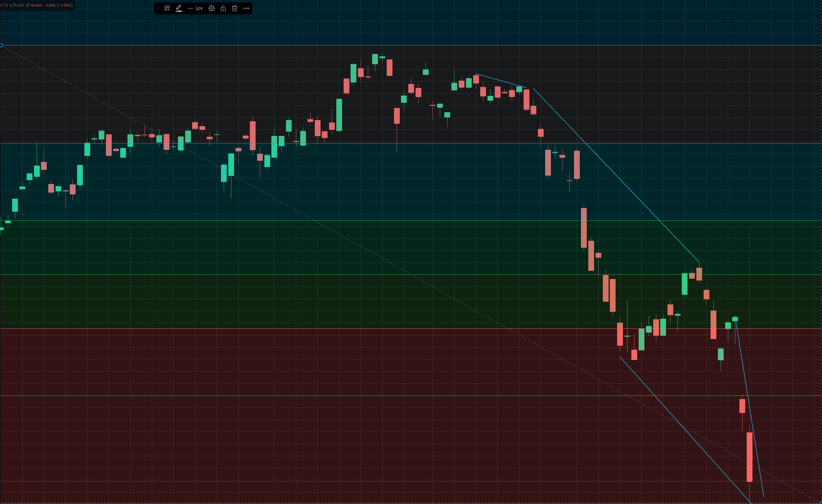The width and height of the screenshot is (822, 504).
Task: Click the Fibonacci anchor circle at left edge
Action: (1, 45)
